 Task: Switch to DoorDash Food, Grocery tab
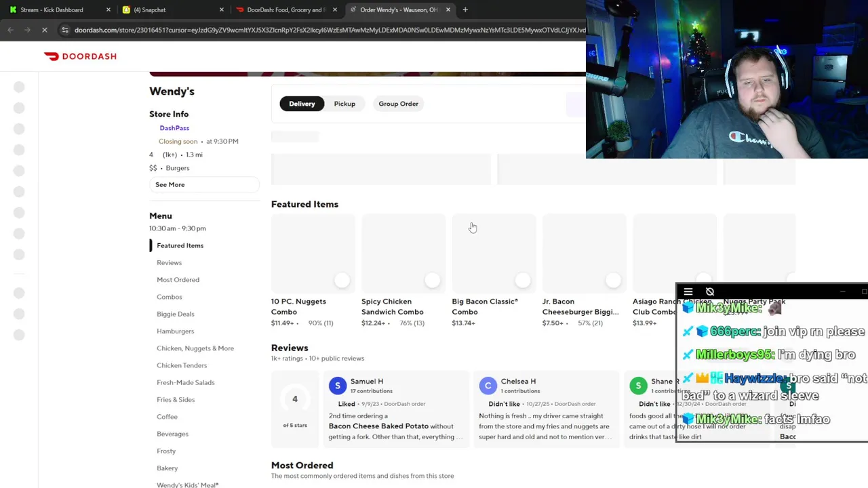click(x=285, y=9)
